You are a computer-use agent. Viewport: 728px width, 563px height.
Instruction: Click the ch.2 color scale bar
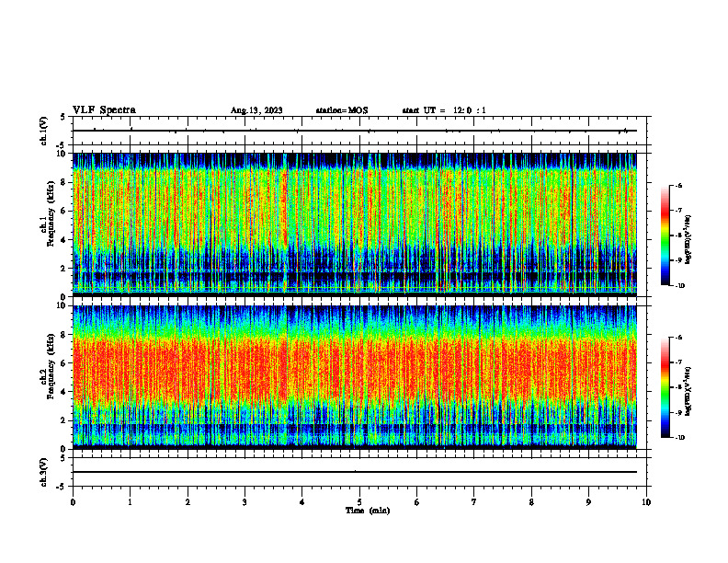point(665,387)
